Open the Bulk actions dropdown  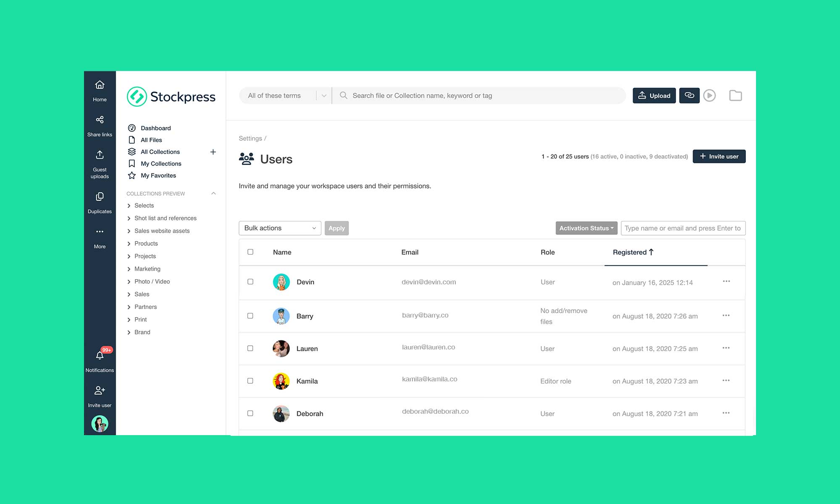(x=279, y=228)
